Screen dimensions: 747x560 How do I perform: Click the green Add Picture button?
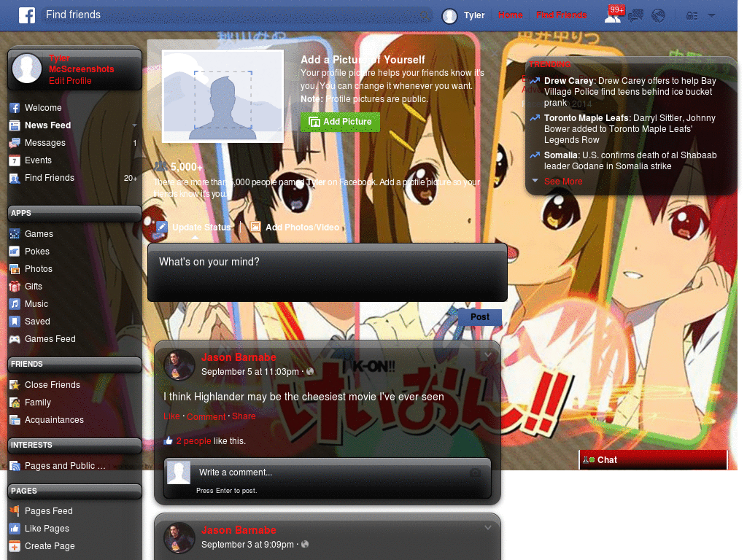pos(340,122)
